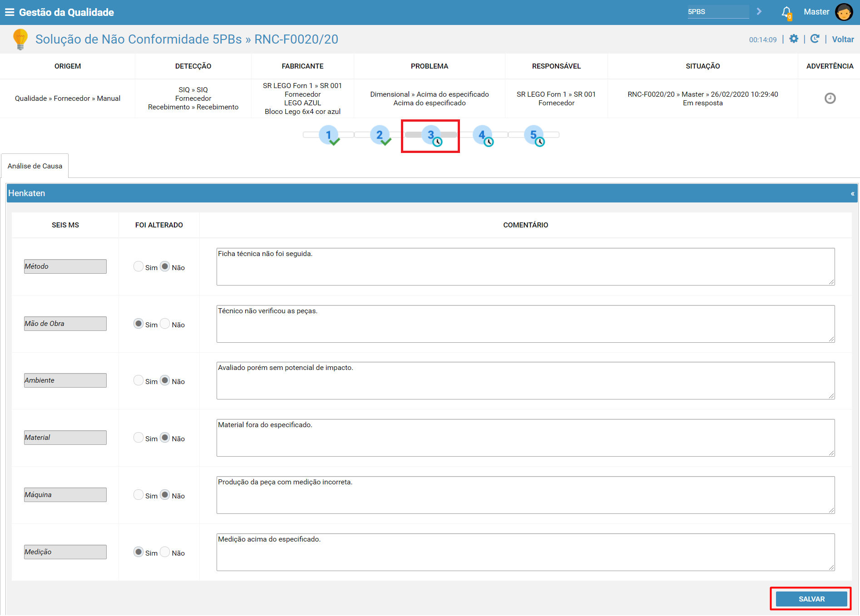
Task: Click the Material label field
Action: coord(65,438)
